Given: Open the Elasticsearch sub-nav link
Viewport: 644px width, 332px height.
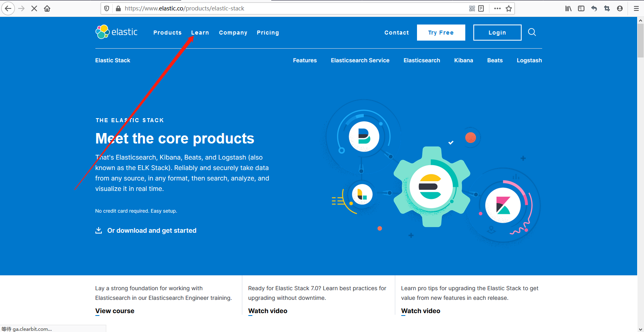Looking at the screenshot, I should click(x=422, y=60).
